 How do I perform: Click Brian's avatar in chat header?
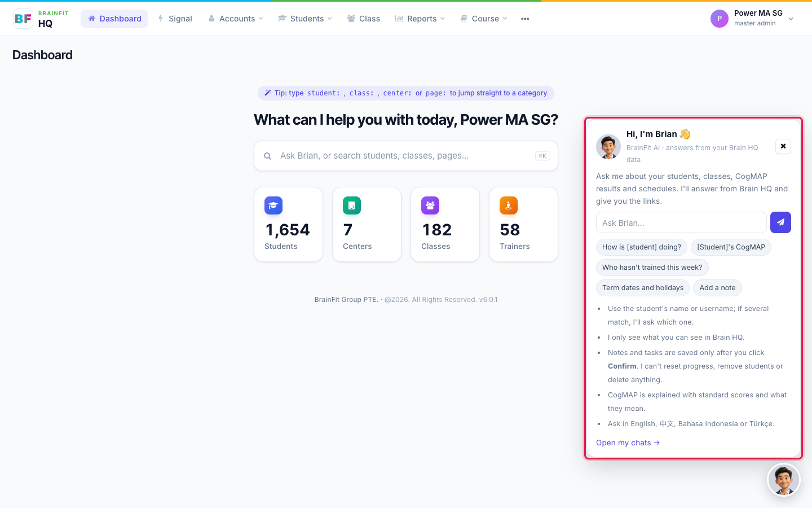608,147
